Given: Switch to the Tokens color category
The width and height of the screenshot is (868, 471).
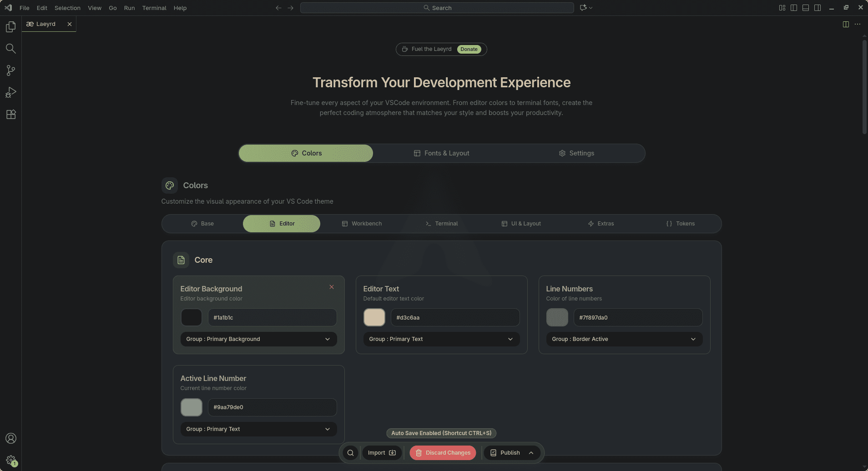Looking at the screenshot, I should point(680,223).
